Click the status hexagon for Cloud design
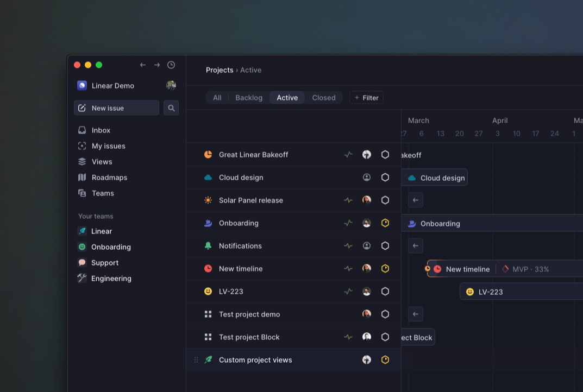This screenshot has width=583, height=392. click(x=385, y=177)
